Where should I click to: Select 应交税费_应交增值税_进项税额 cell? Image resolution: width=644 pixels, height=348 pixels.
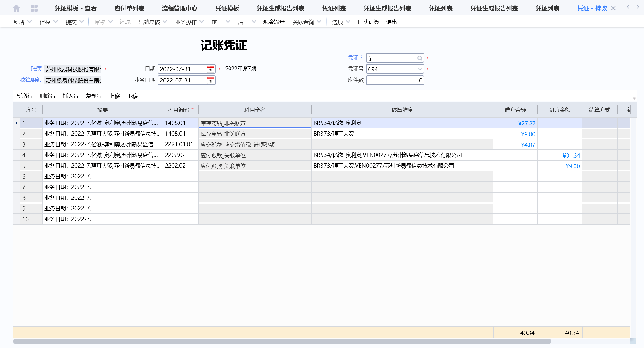(255, 144)
